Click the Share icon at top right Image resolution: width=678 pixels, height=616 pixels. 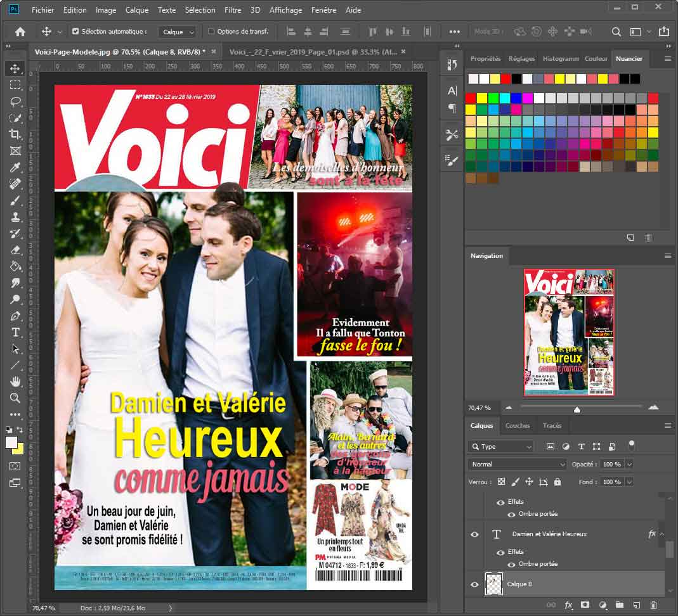tap(663, 31)
